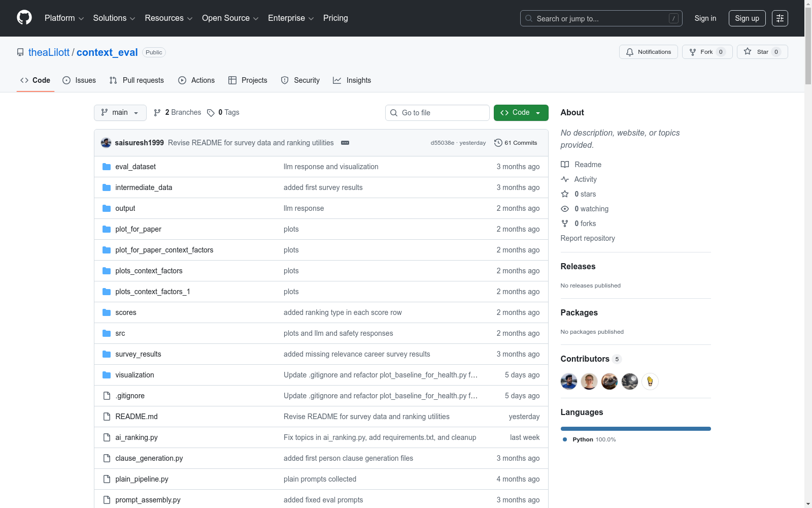Viewport: 812px width, 508px height.
Task: Switch to the Actions tab
Action: (196, 80)
